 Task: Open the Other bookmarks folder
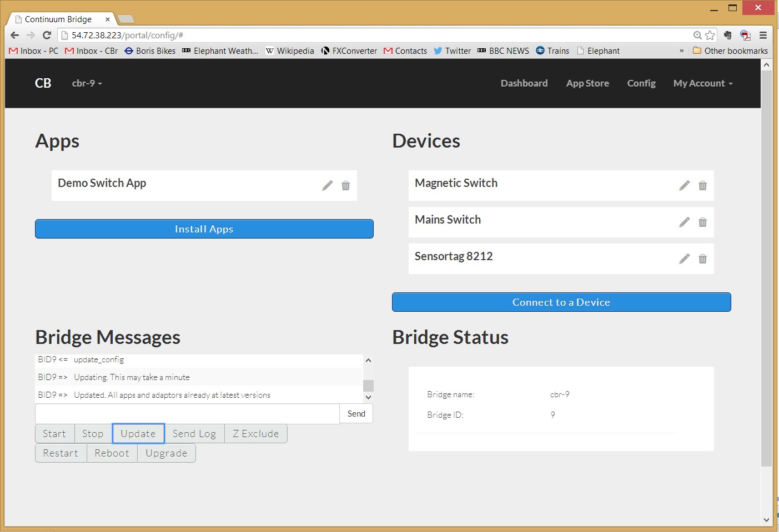click(x=730, y=50)
